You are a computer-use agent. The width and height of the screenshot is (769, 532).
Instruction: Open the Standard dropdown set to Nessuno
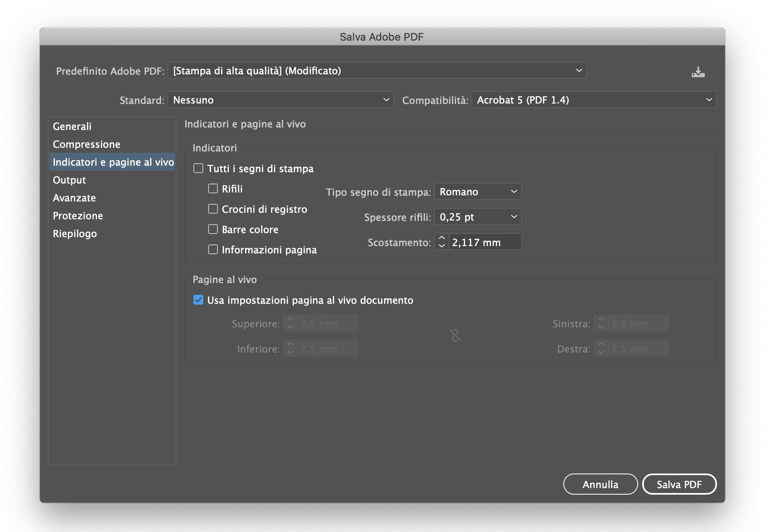tap(280, 100)
